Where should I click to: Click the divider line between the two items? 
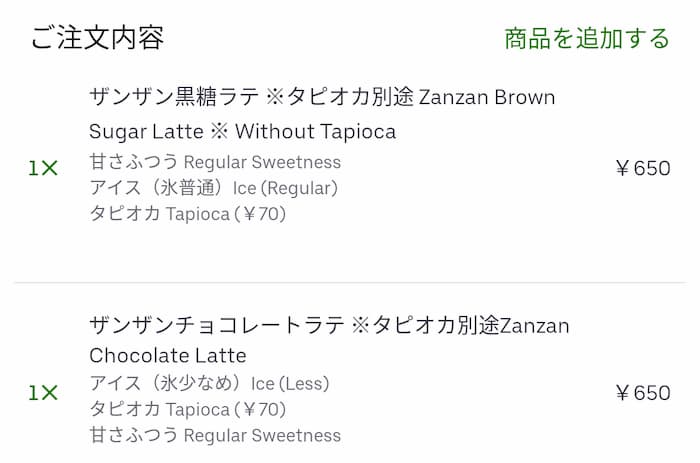[x=350, y=283]
